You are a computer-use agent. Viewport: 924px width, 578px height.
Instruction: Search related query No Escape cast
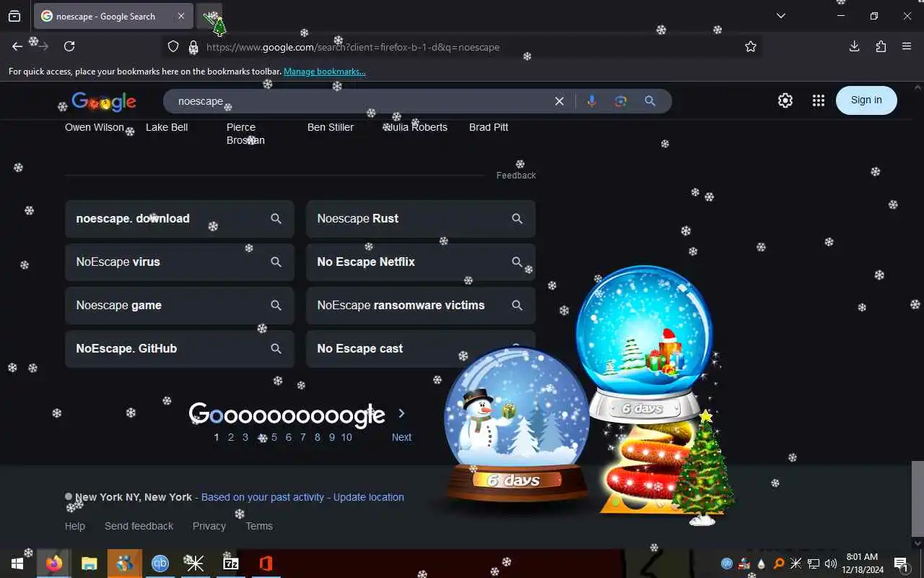[x=421, y=349]
